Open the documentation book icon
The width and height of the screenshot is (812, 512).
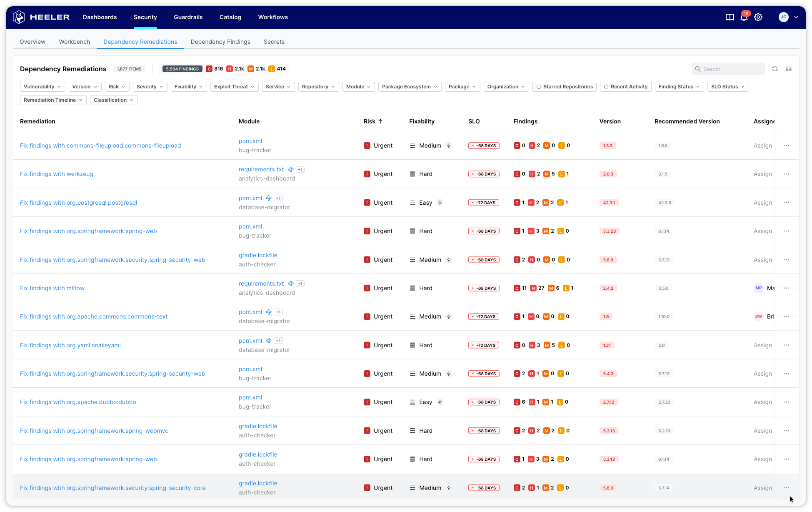tap(730, 17)
